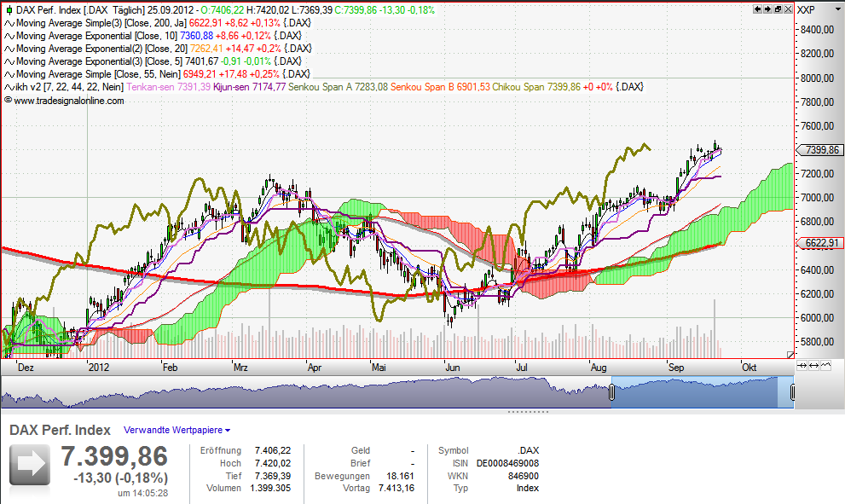Click the forward navigation arrow icon

pos(767,9)
